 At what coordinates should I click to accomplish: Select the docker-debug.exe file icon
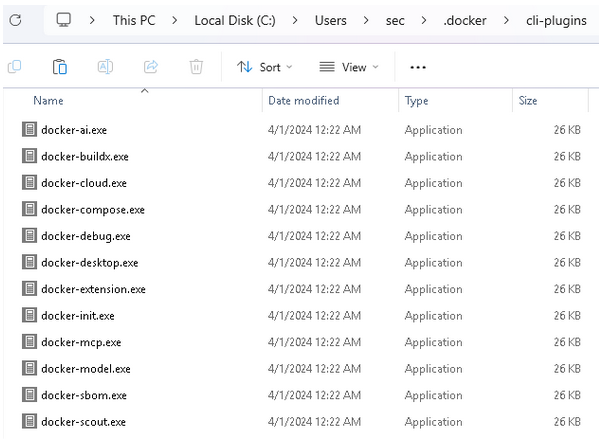pyautogui.click(x=29, y=235)
